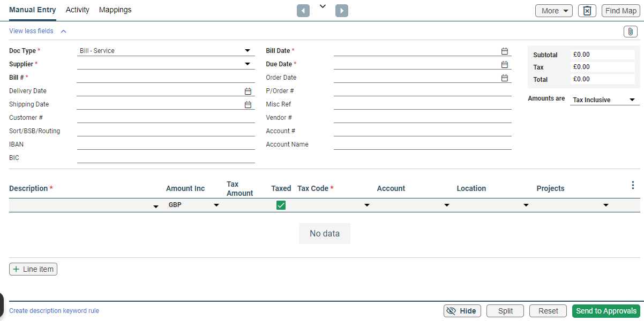This screenshot has height=321, width=644.
Task: Click Send to Approvals
Action: 606,311
